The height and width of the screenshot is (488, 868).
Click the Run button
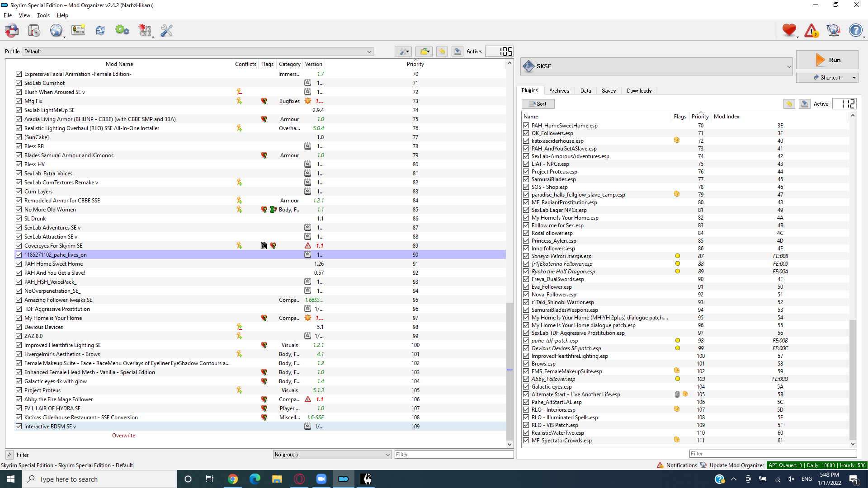tap(827, 60)
